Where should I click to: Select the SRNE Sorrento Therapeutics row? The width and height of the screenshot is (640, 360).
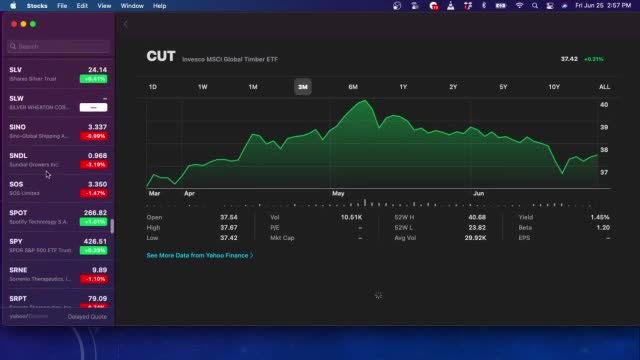[58, 274]
